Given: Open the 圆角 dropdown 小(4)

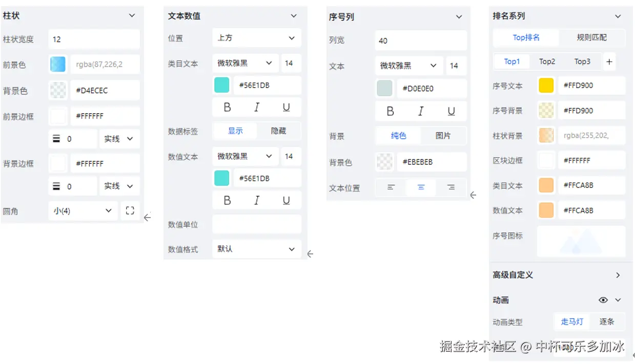Looking at the screenshot, I should [x=83, y=210].
